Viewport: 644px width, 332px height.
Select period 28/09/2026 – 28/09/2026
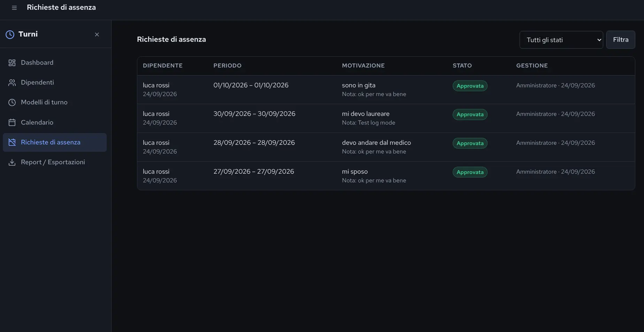click(x=254, y=143)
